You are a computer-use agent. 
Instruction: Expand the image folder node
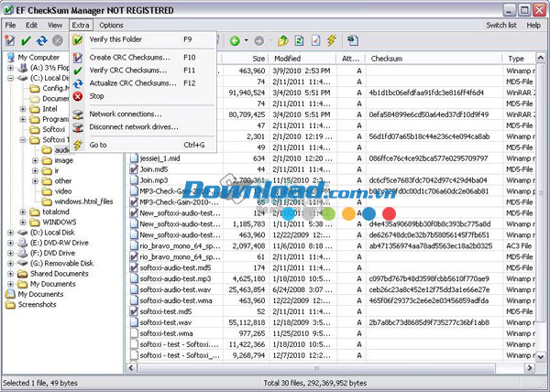point(35,160)
